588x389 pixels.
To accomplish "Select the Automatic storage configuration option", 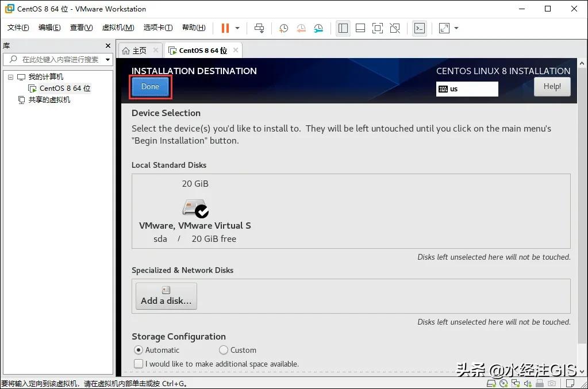I will [139, 350].
